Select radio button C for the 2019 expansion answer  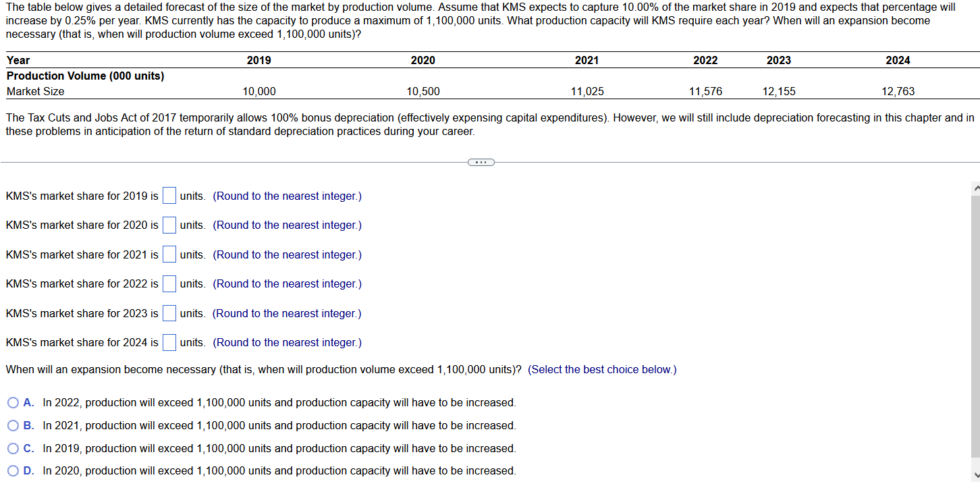[12, 448]
